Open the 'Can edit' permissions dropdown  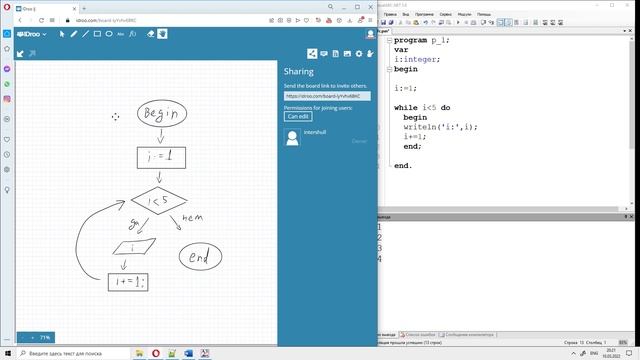click(x=298, y=116)
